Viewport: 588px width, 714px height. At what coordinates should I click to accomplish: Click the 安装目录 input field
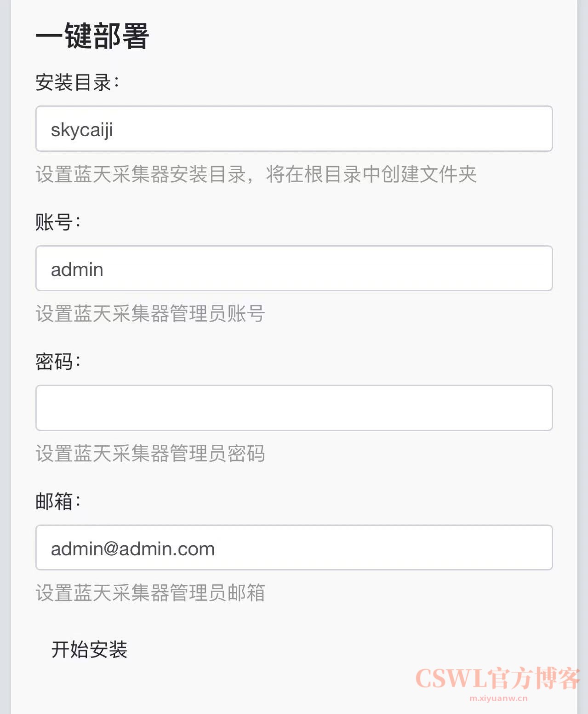click(294, 129)
